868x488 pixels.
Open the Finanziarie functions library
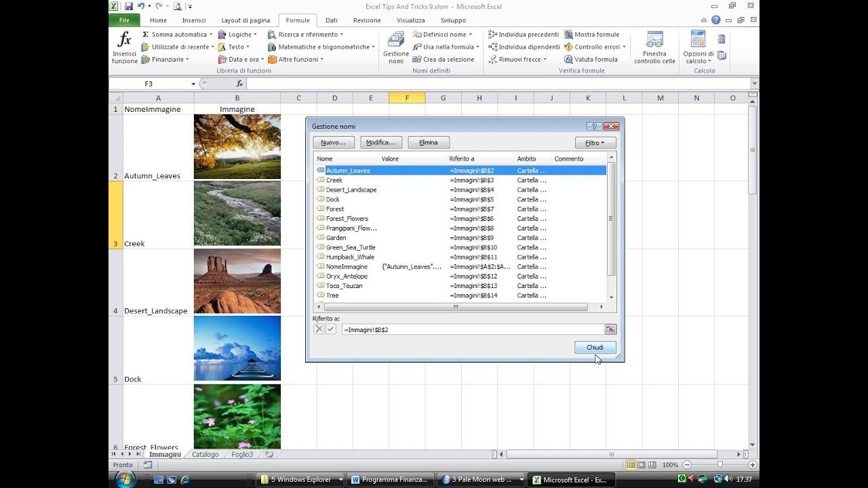click(165, 59)
